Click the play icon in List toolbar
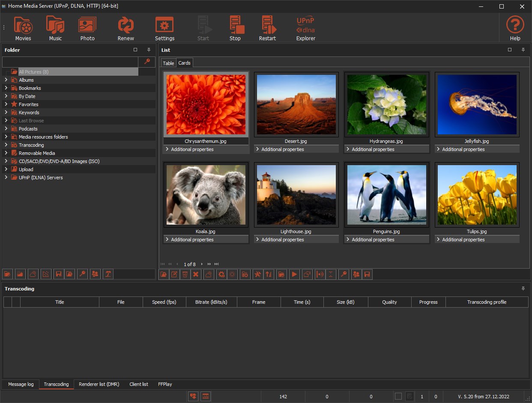 coord(294,275)
